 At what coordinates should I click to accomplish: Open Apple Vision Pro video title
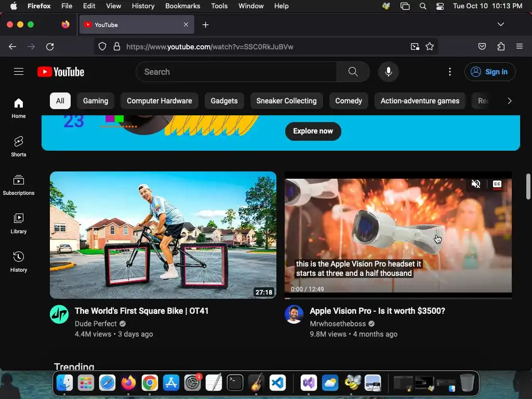[x=377, y=311]
